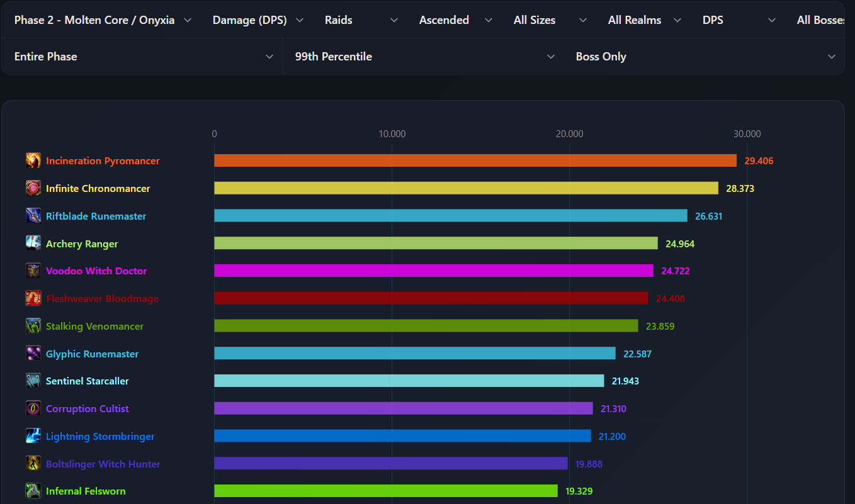Click the Riftblade Runemaster icon

[x=33, y=216]
